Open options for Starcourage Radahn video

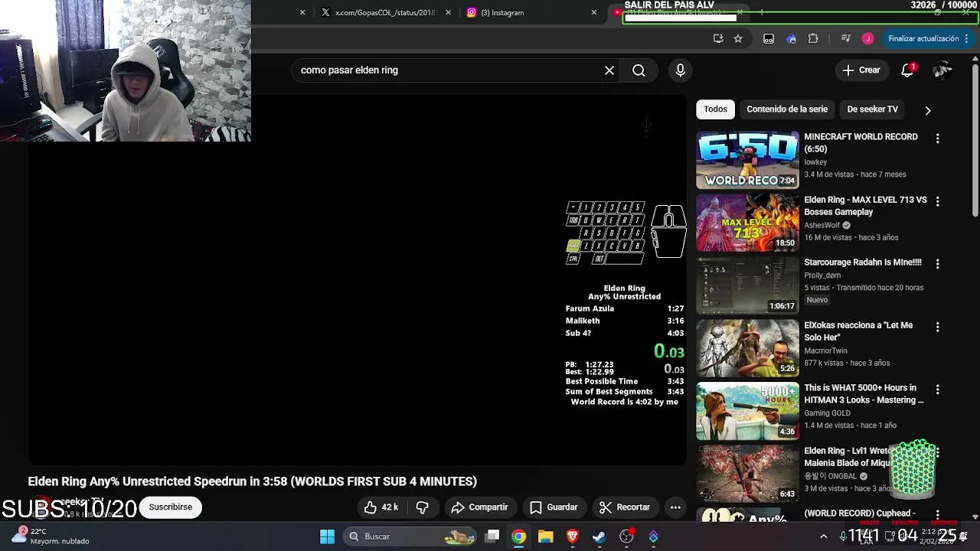tap(938, 264)
